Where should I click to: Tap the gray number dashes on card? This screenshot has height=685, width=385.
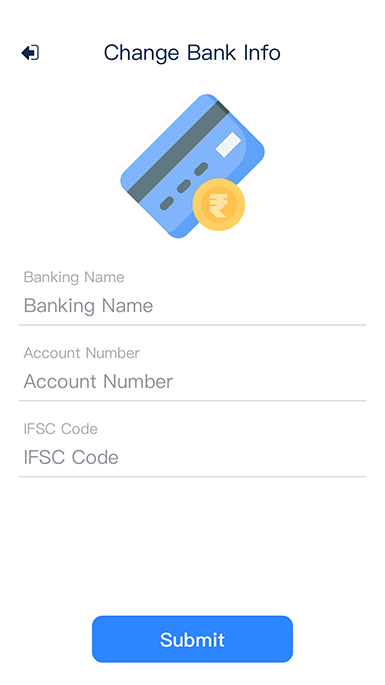184,186
